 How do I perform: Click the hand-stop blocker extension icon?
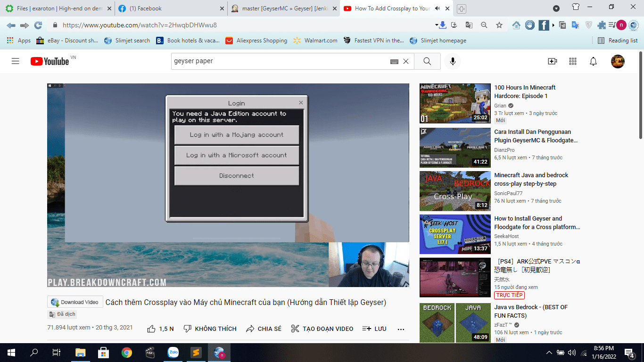pos(530,25)
